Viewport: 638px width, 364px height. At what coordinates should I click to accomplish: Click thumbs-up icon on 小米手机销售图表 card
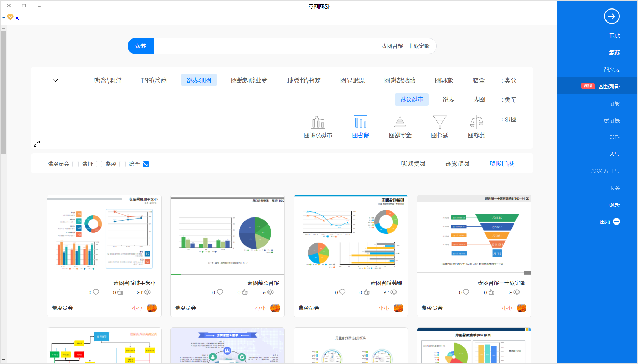click(x=120, y=292)
